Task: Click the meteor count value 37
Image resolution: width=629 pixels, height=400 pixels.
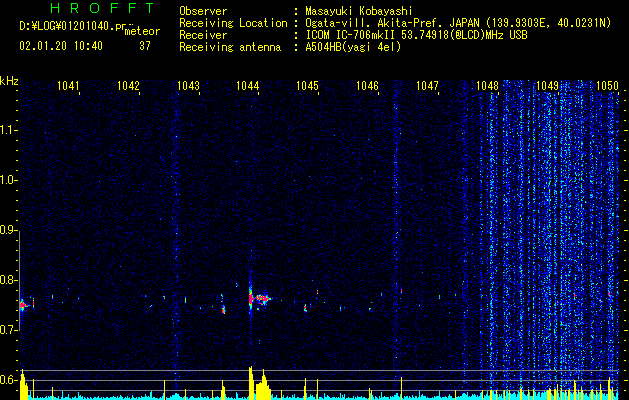Action: pos(145,46)
